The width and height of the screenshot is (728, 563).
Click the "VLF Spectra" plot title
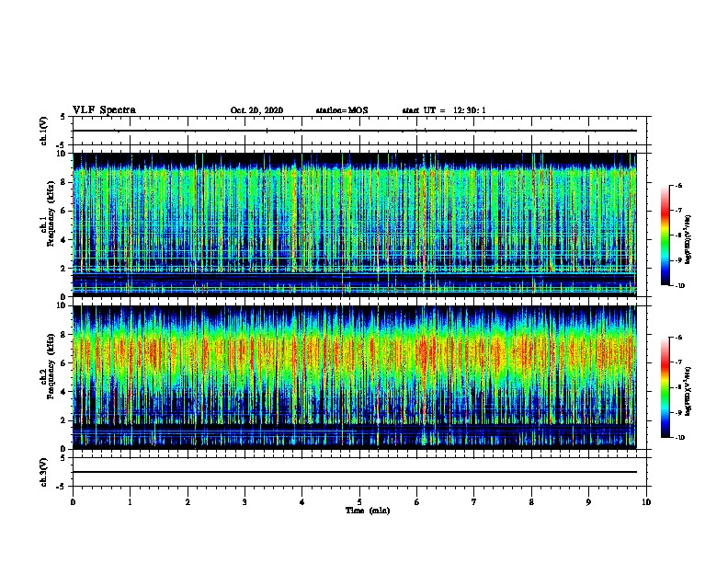(104, 110)
